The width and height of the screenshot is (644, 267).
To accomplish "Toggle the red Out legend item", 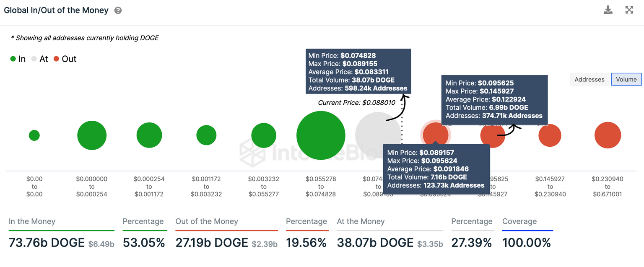I will click(x=65, y=59).
